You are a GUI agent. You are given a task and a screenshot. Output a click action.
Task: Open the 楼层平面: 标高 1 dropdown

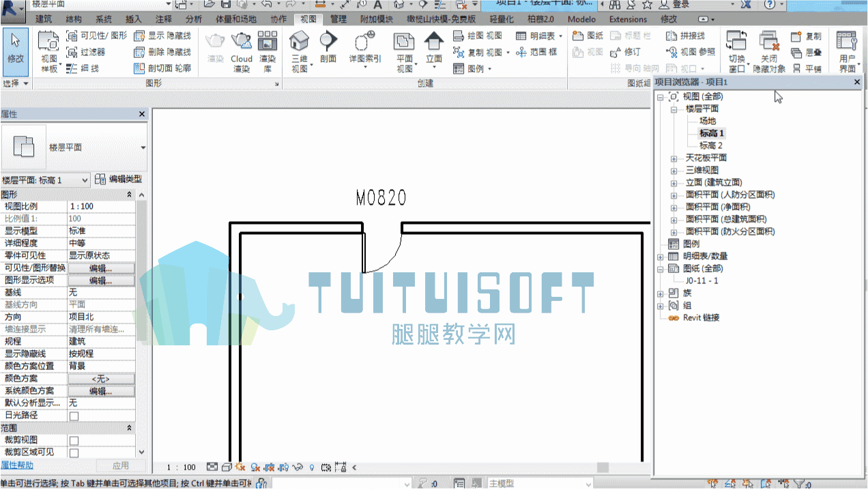click(45, 180)
